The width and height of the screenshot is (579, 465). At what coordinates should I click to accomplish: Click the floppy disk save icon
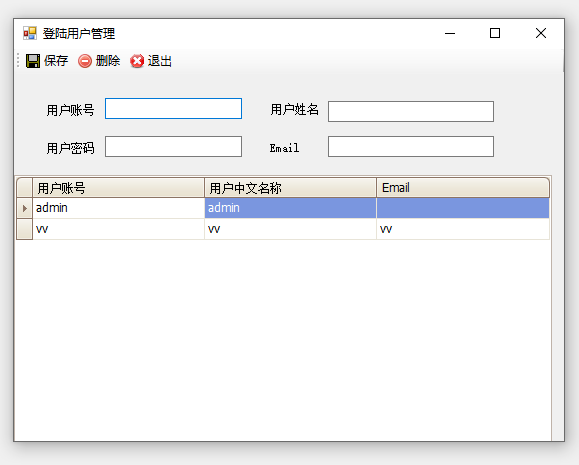[32, 61]
